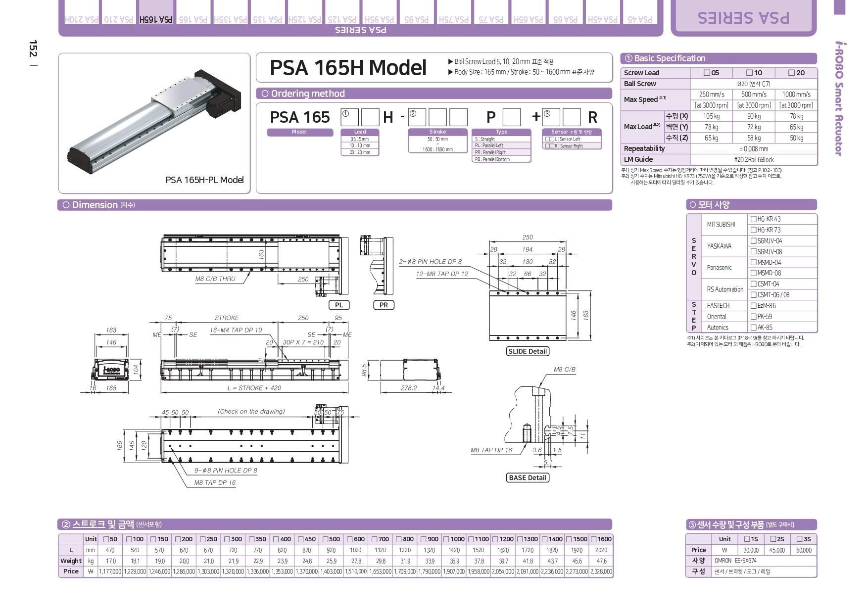
Task: Open the PSA 65H tab
Action: coord(528,13)
